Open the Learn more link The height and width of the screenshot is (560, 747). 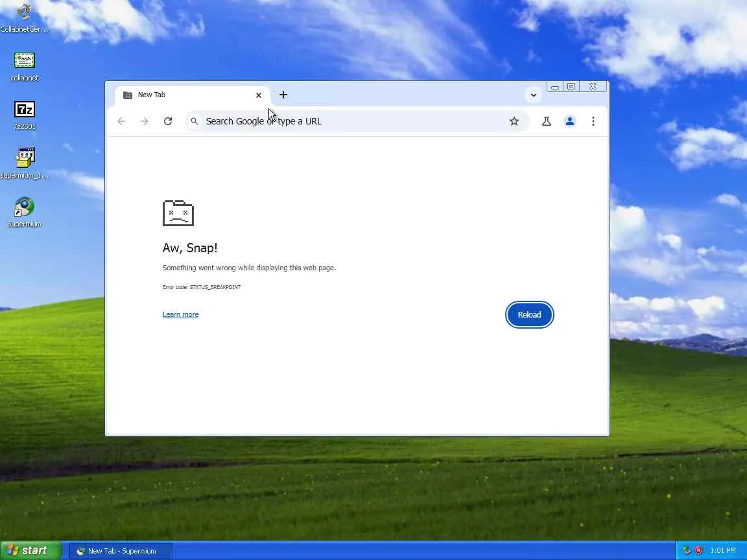tap(180, 314)
